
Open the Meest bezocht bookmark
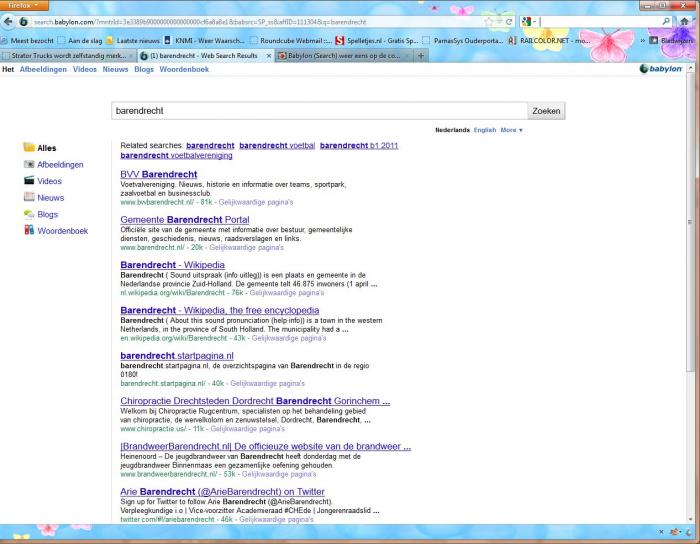[x=27, y=41]
